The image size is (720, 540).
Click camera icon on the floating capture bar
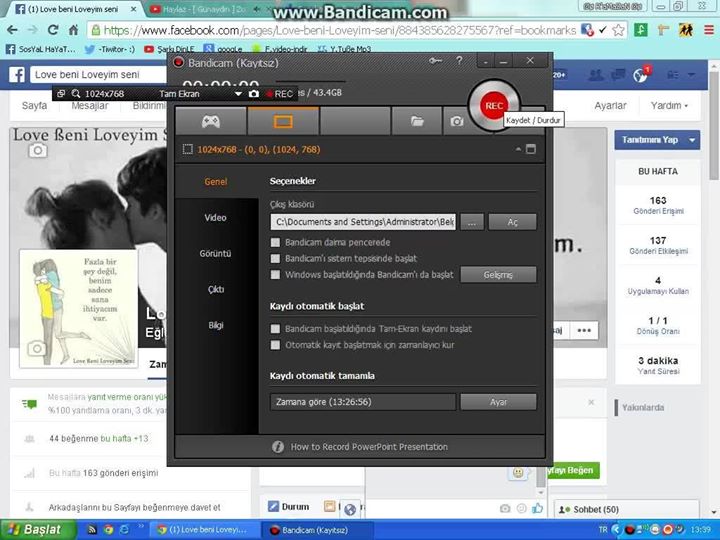[253, 94]
